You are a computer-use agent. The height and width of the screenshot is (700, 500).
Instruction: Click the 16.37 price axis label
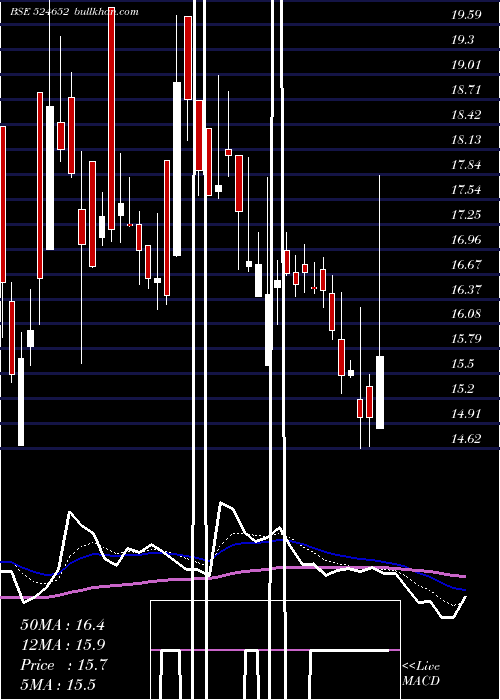[x=466, y=290]
